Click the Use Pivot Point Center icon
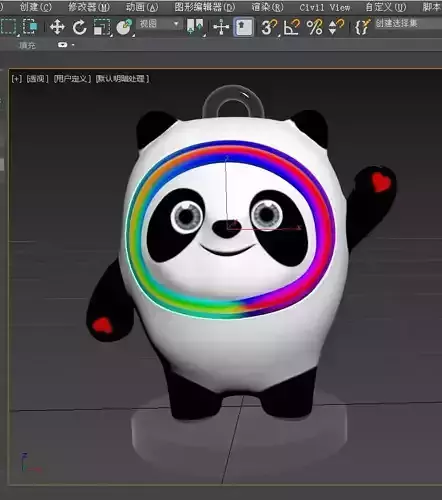Screen dimensions: 442x500 click(x=195, y=27)
